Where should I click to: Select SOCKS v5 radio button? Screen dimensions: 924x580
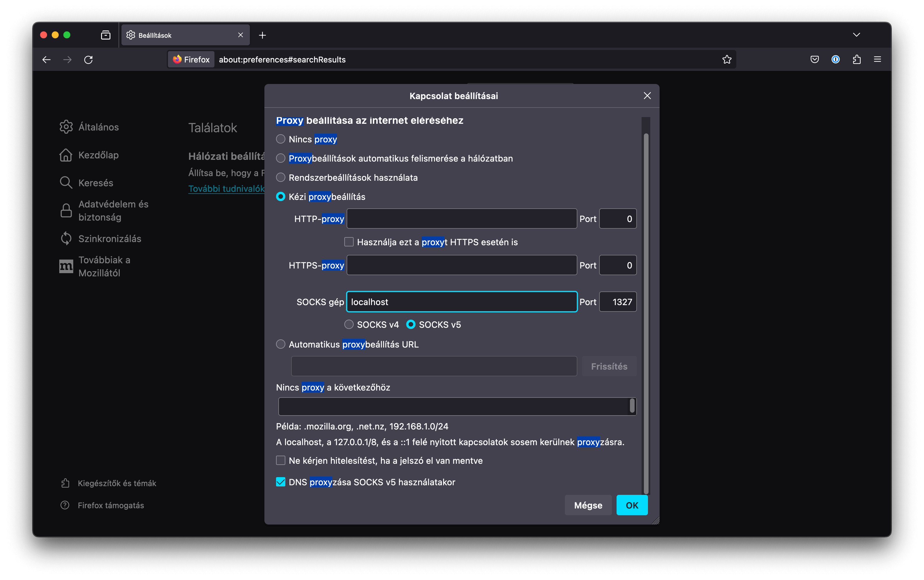tap(411, 325)
